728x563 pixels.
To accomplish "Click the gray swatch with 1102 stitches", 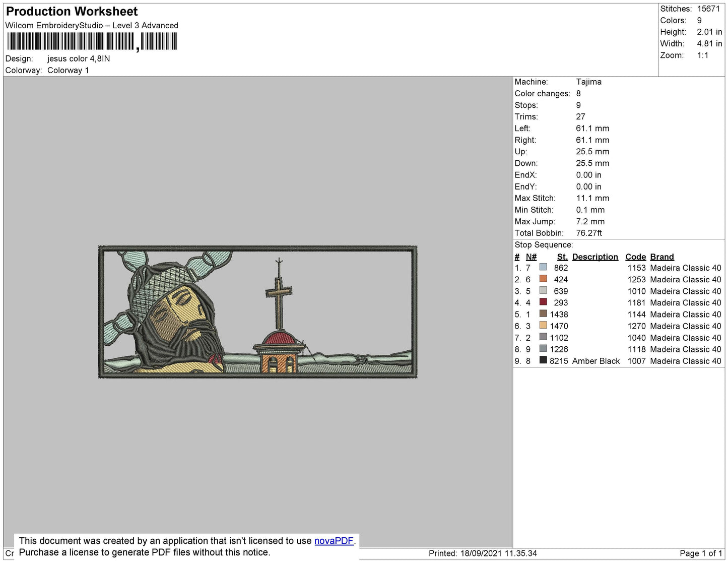I will [543, 337].
